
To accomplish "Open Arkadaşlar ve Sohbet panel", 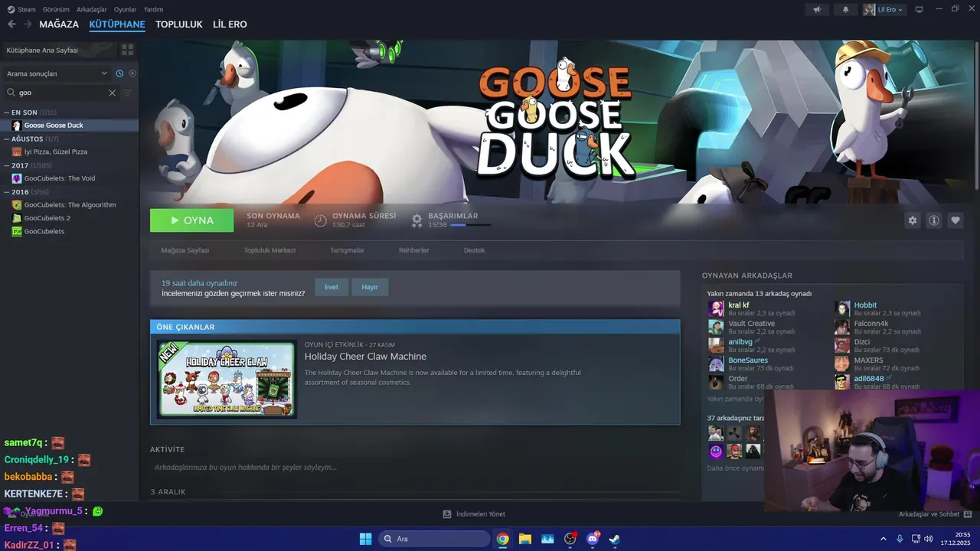I will 935,514.
